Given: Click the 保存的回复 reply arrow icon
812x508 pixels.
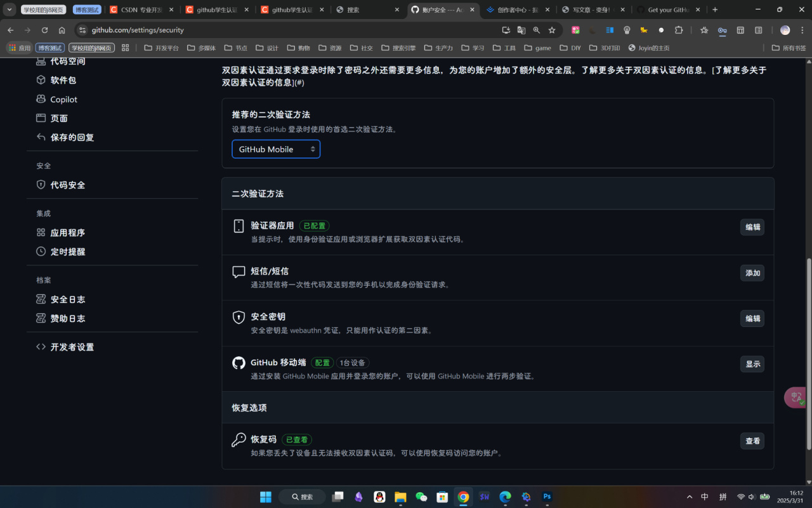Looking at the screenshot, I should [41, 137].
